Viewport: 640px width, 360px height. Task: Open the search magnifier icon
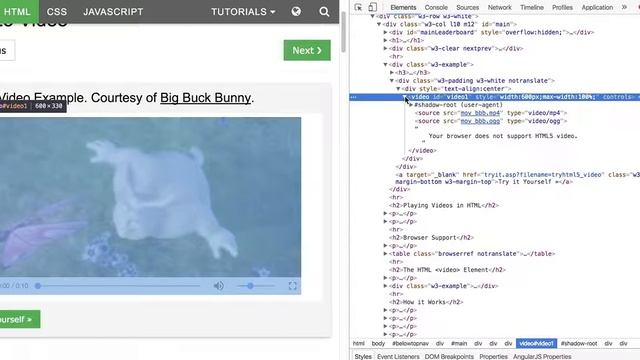(324, 11)
